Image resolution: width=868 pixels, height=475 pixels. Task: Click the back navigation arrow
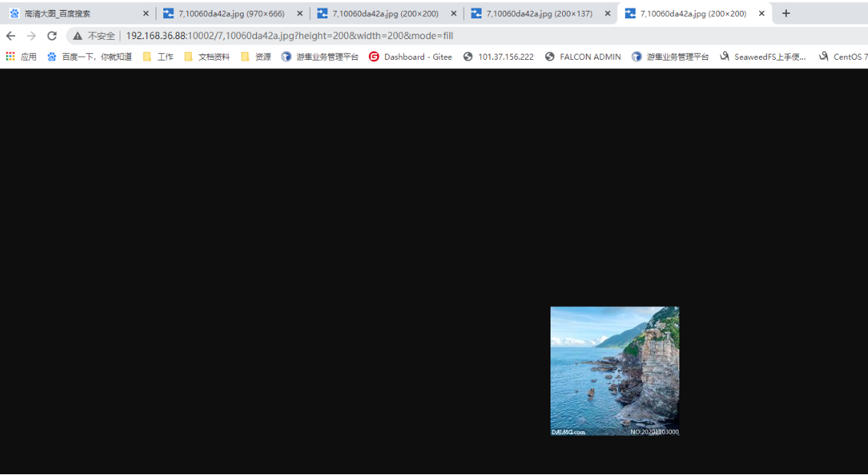pos(11,35)
